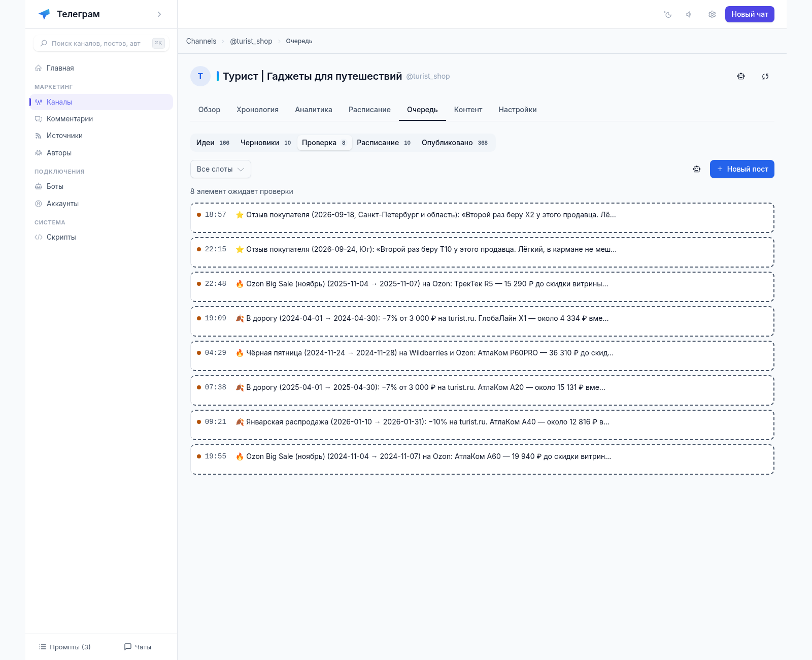
Task: Go to Главная in the sidebar
Action: [x=101, y=68]
